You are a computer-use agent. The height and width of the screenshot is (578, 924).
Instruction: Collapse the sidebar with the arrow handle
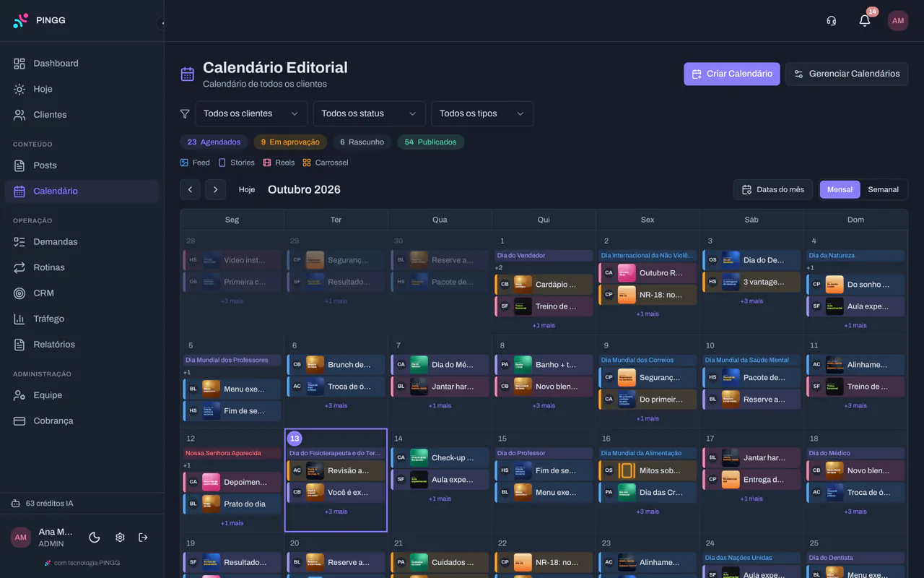162,23
